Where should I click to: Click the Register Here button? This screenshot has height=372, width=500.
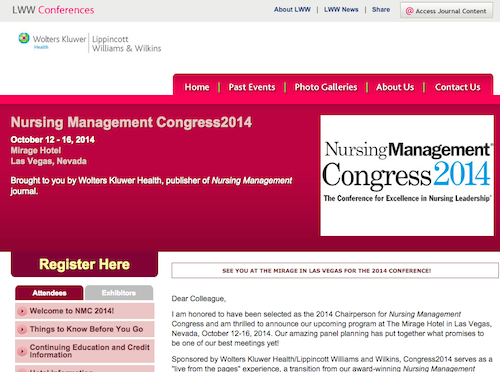(84, 264)
